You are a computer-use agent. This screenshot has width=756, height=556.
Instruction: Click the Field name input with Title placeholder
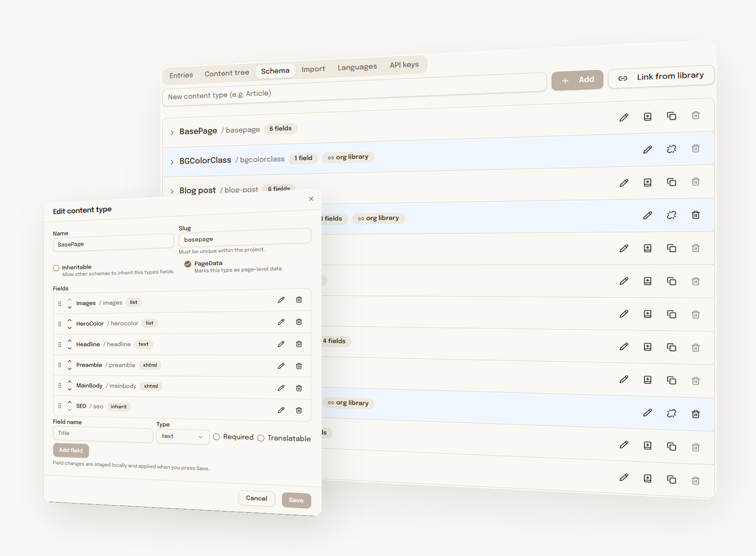coord(103,434)
